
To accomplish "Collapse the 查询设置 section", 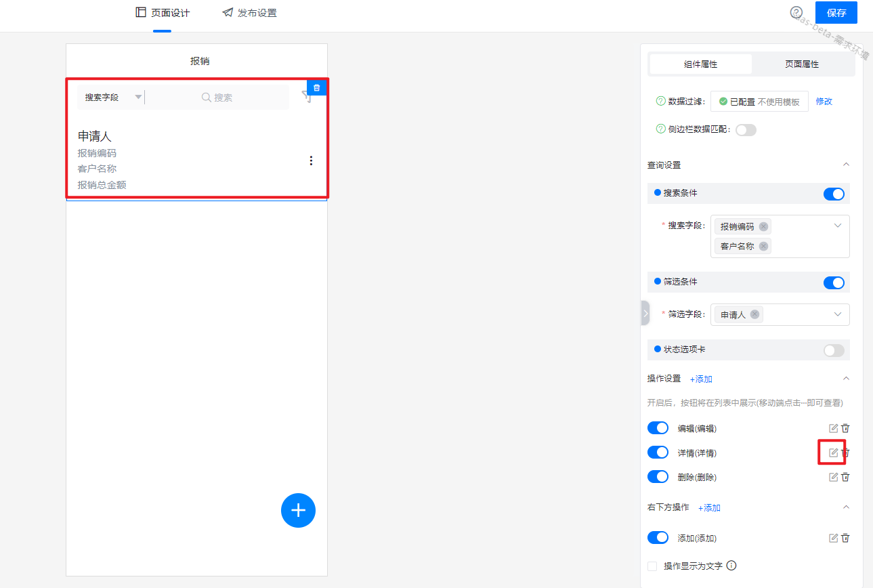I will (845, 165).
